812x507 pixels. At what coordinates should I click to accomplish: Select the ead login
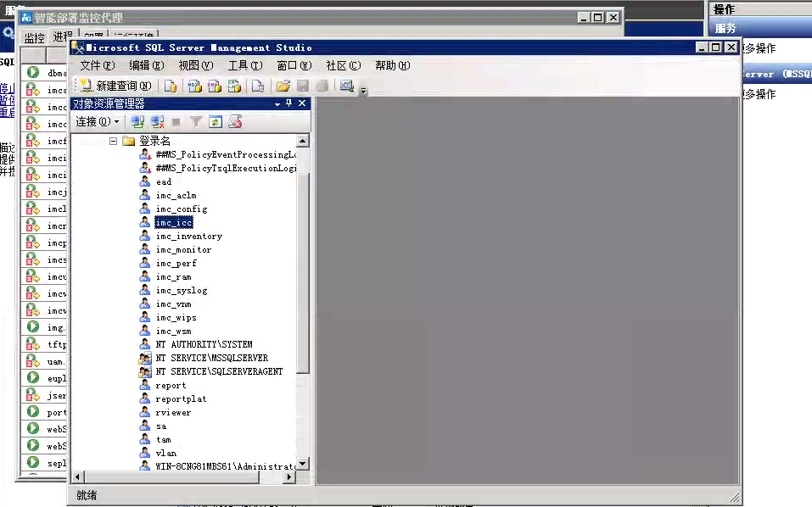click(x=164, y=182)
